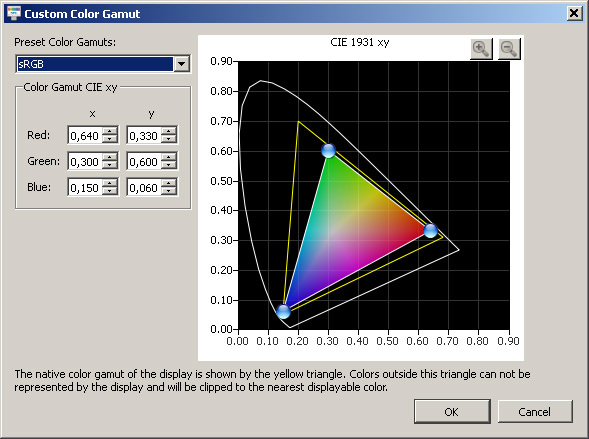Increase the Green x value
This screenshot has width=589, height=439.
coord(110,157)
